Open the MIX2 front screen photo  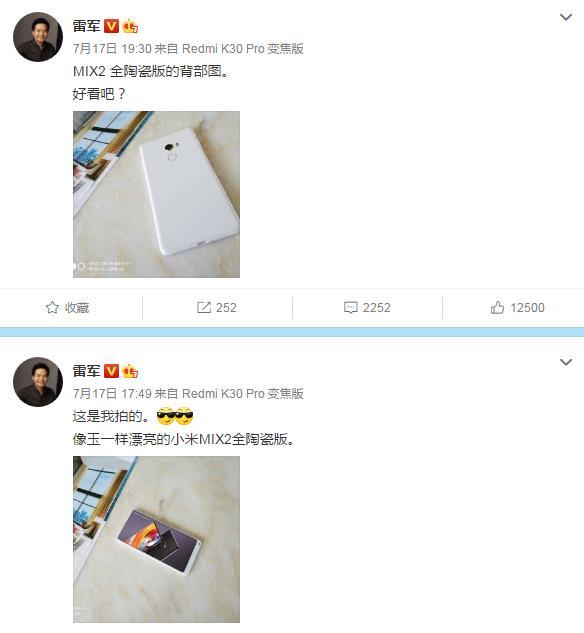pyautogui.click(x=156, y=539)
